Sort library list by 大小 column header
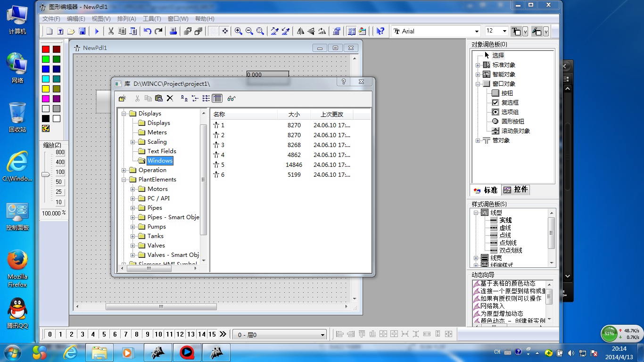The height and width of the screenshot is (362, 644). point(293,114)
